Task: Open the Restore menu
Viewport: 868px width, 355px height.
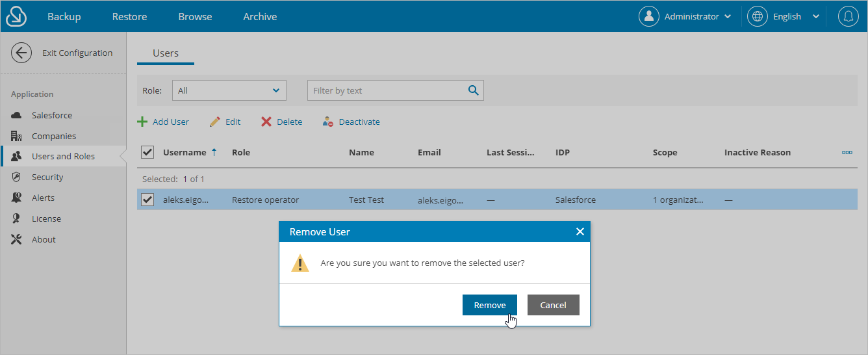Action: pyautogui.click(x=129, y=17)
